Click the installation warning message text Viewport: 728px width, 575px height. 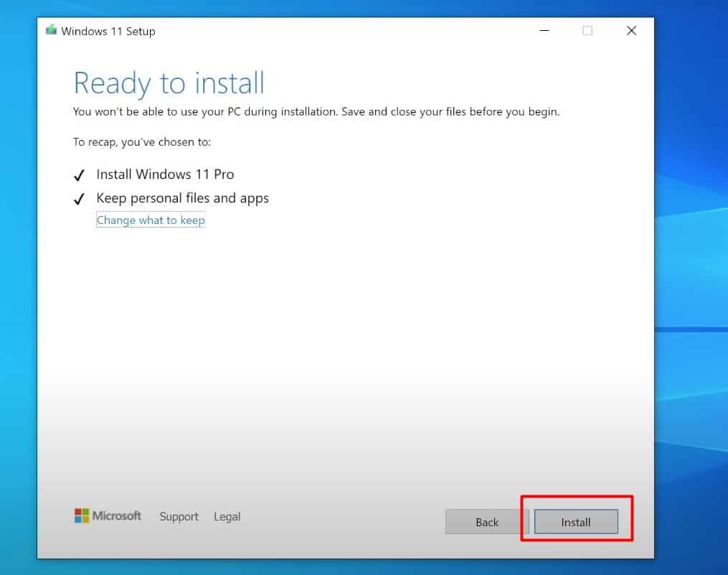click(316, 111)
